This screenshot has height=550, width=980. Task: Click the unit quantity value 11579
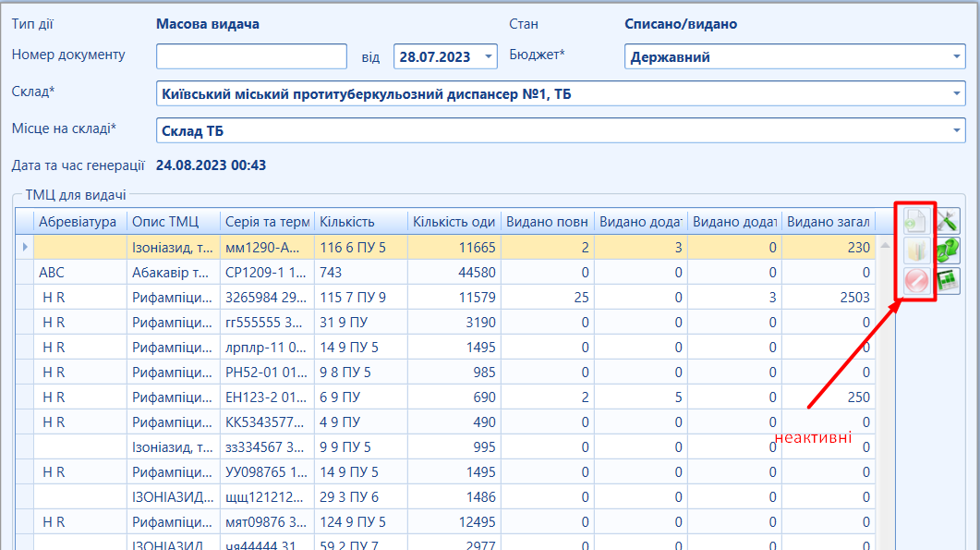click(477, 298)
